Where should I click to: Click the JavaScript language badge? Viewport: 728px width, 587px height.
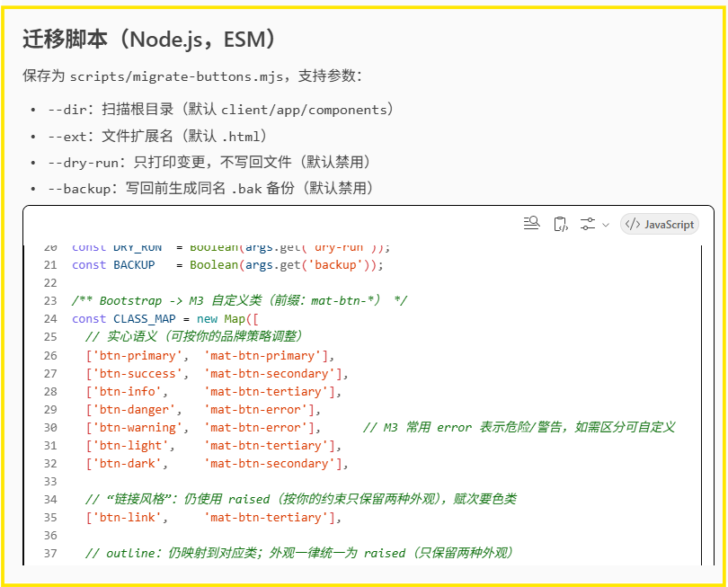tap(660, 225)
